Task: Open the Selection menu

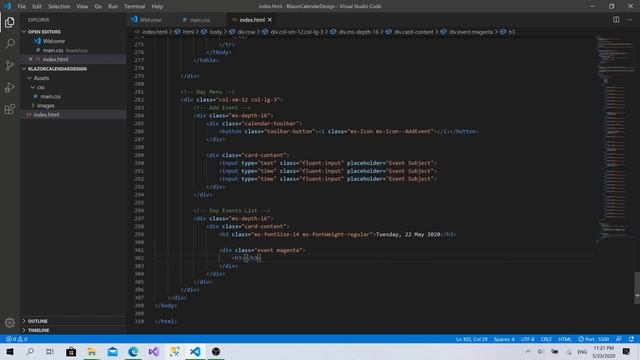Action: click(59, 7)
